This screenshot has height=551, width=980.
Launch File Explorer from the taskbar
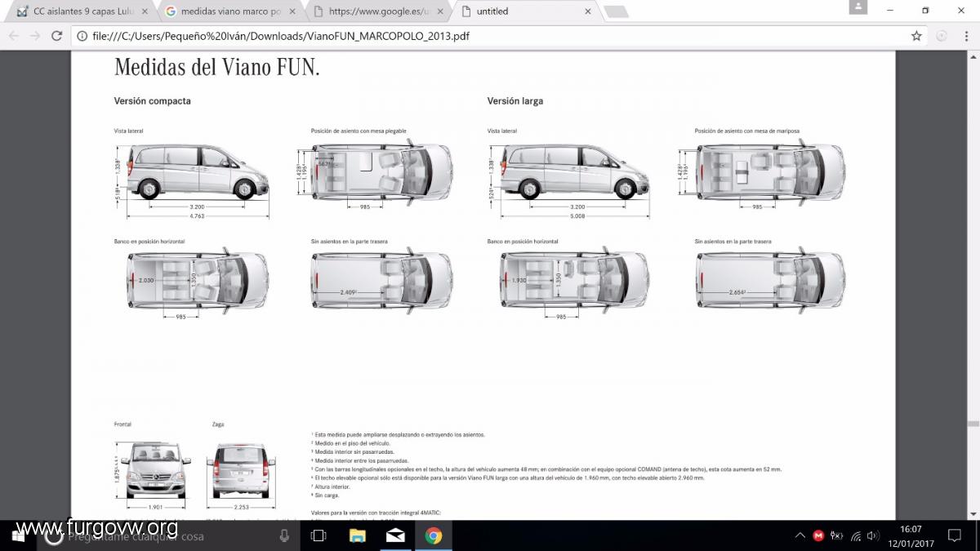pos(357,536)
